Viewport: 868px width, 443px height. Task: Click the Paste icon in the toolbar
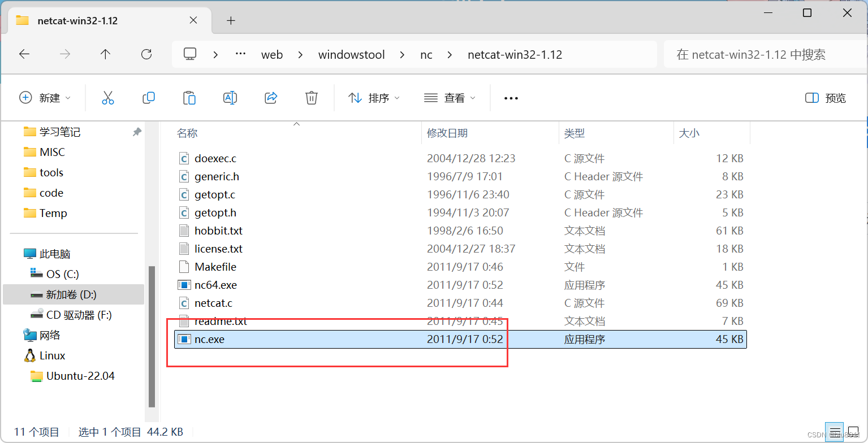click(x=189, y=98)
